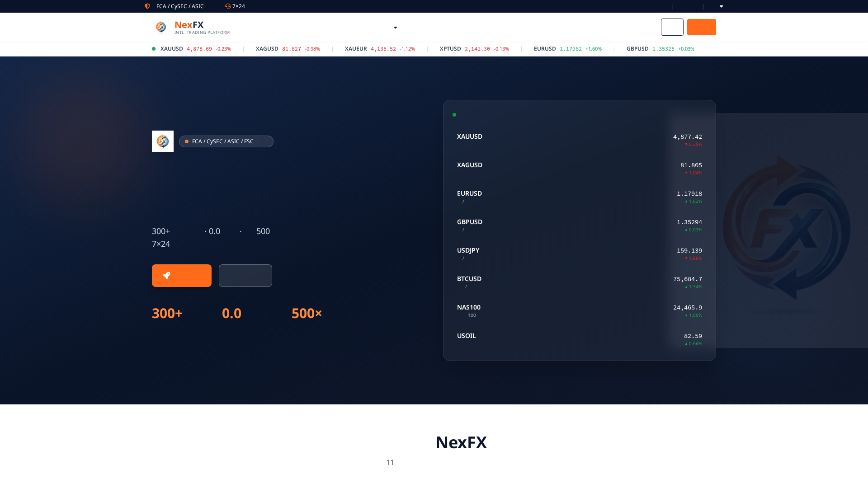Viewport: 868px width, 488px height.
Task: Click the headset 7×24 support icon
Action: (228, 6)
